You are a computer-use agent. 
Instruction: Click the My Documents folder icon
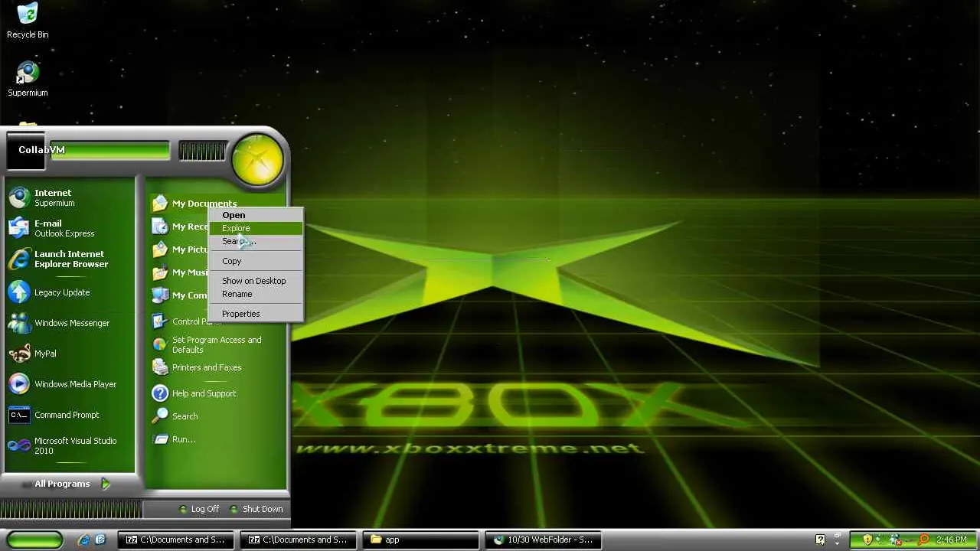159,204
